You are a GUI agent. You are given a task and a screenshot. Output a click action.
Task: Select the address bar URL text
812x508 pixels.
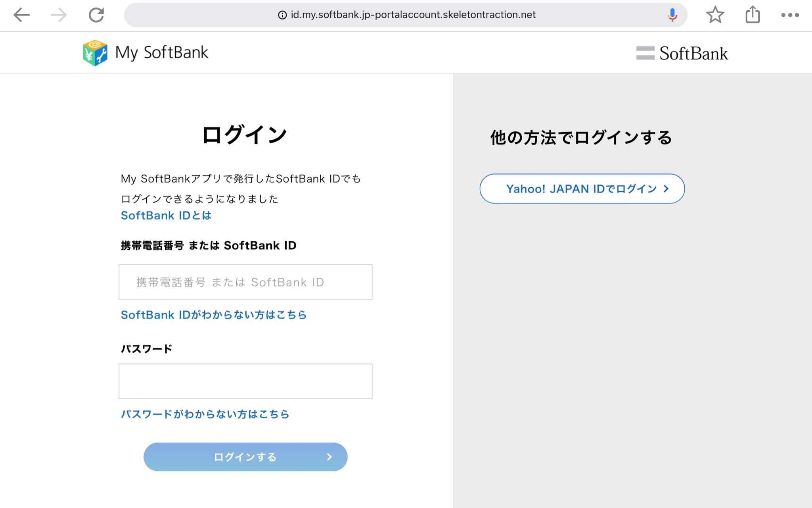point(413,15)
